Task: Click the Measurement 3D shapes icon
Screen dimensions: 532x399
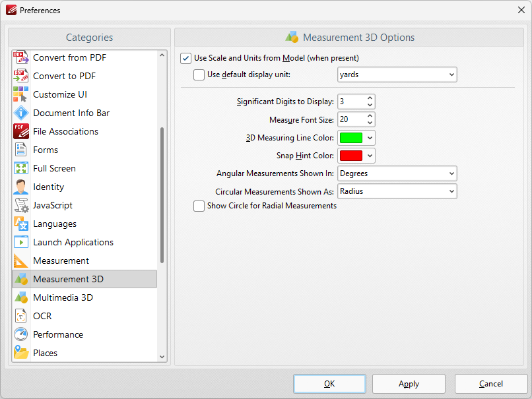Action: pyautogui.click(x=20, y=279)
